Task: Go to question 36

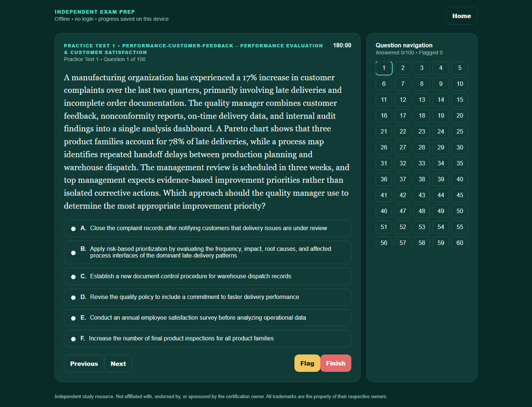Action: click(x=384, y=180)
